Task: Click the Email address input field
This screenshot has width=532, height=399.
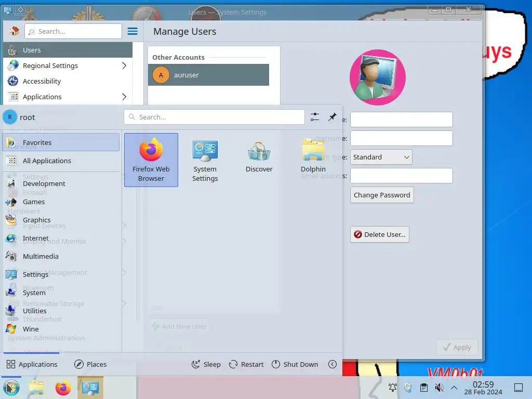Action: [x=402, y=176]
